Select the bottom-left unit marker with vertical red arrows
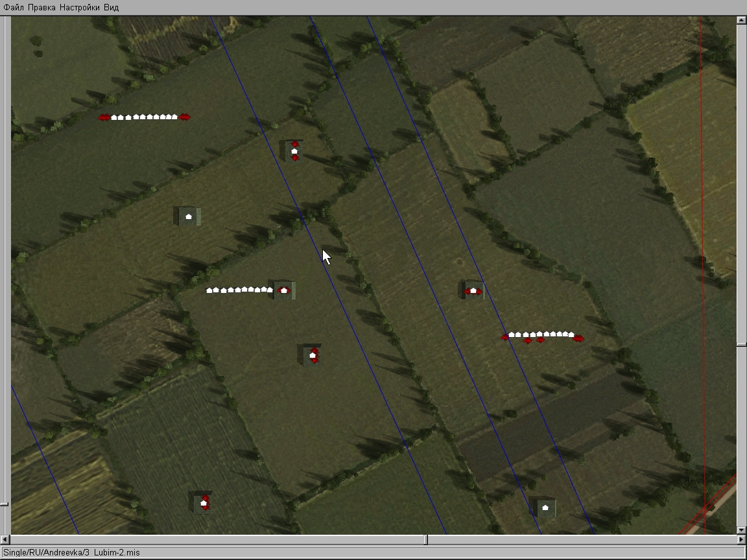Screen dimensions: 747x560 204,503
